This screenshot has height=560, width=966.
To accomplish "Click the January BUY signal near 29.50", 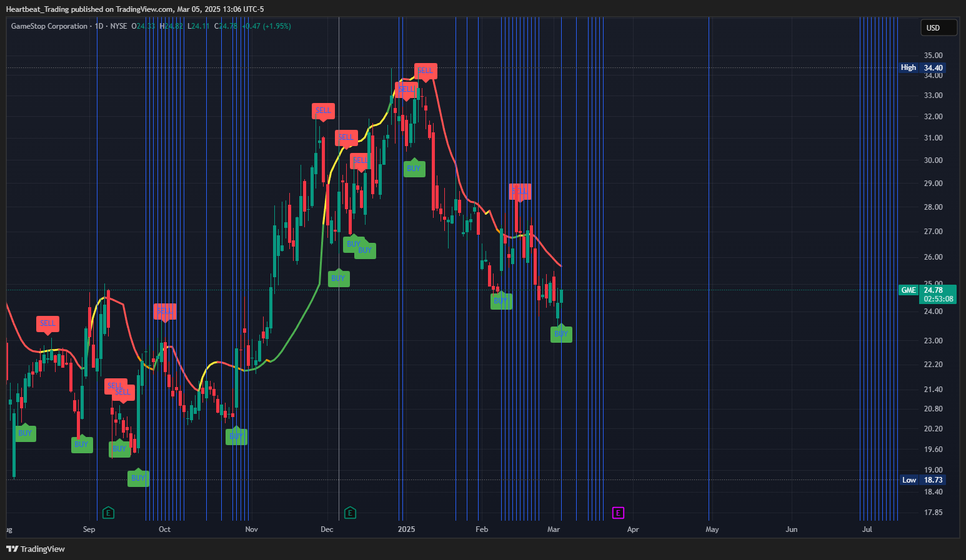I will [414, 168].
